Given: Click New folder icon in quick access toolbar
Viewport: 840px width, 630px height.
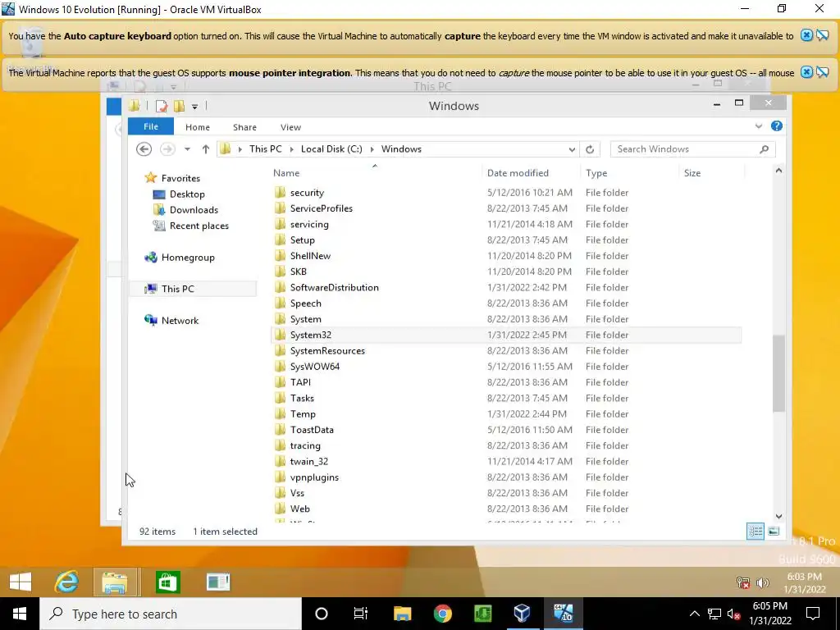Looking at the screenshot, I should click(x=179, y=106).
